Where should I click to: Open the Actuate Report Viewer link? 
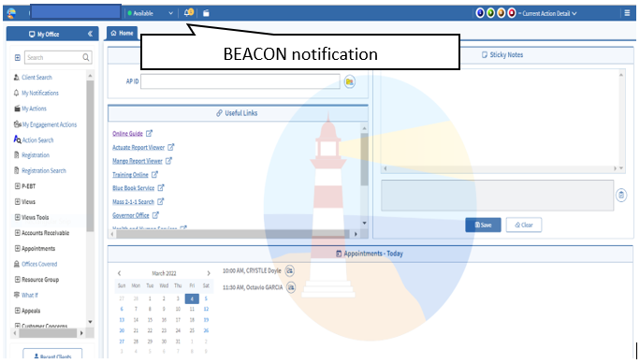pyautogui.click(x=138, y=147)
